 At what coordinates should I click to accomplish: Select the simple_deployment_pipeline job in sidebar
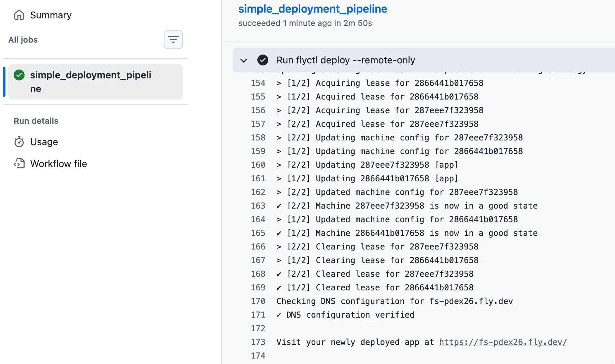tap(96, 82)
